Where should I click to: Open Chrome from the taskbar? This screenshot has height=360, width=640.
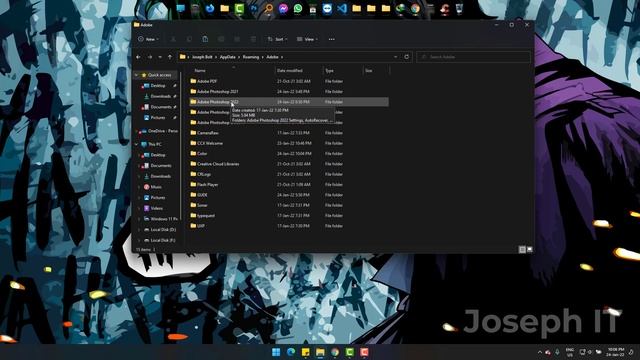point(335,352)
